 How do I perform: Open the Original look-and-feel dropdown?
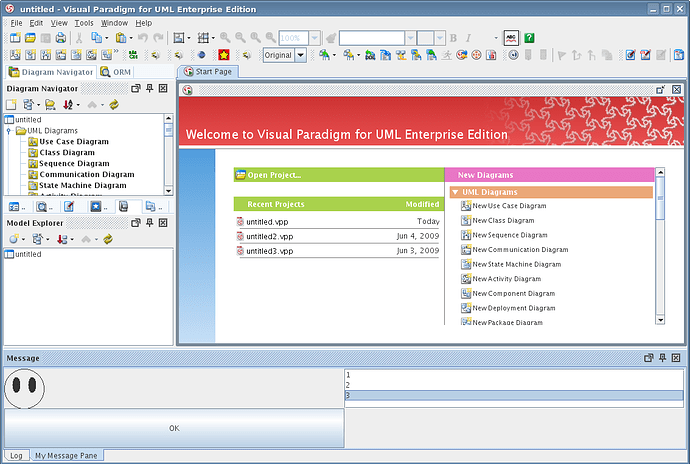pyautogui.click(x=301, y=55)
